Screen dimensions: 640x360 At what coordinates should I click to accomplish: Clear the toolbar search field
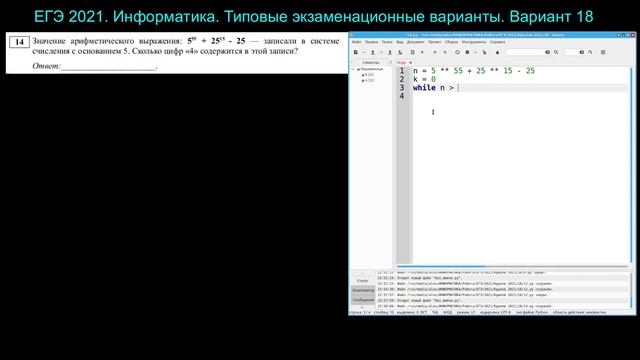click(548, 52)
